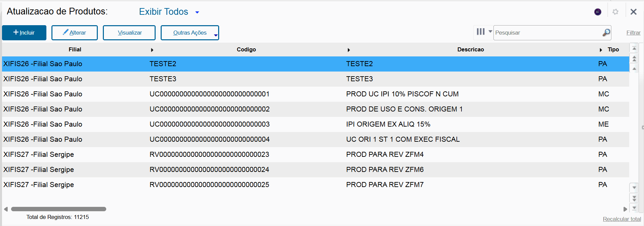
Task: Jump to last record with bottom arrow
Action: (x=634, y=208)
